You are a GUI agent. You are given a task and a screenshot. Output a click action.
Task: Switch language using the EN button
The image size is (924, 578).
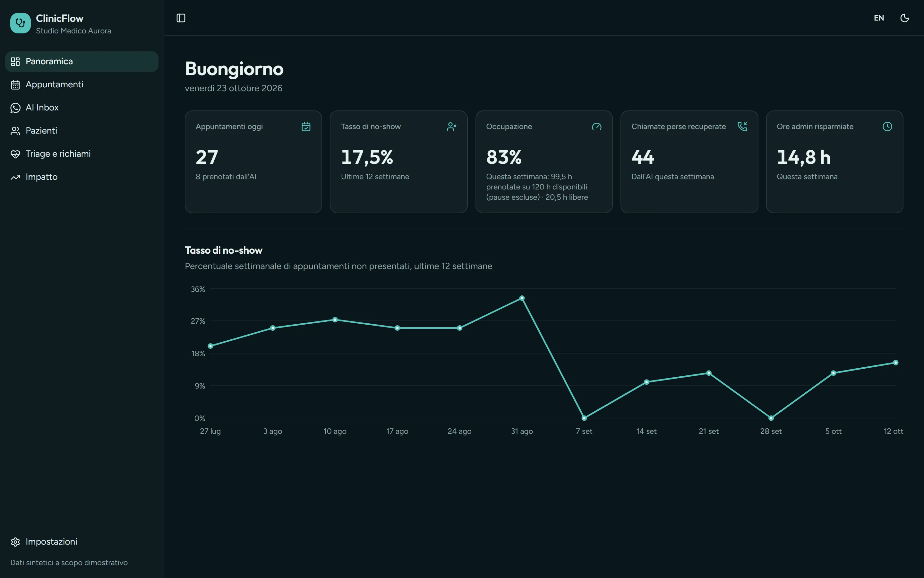[878, 18]
